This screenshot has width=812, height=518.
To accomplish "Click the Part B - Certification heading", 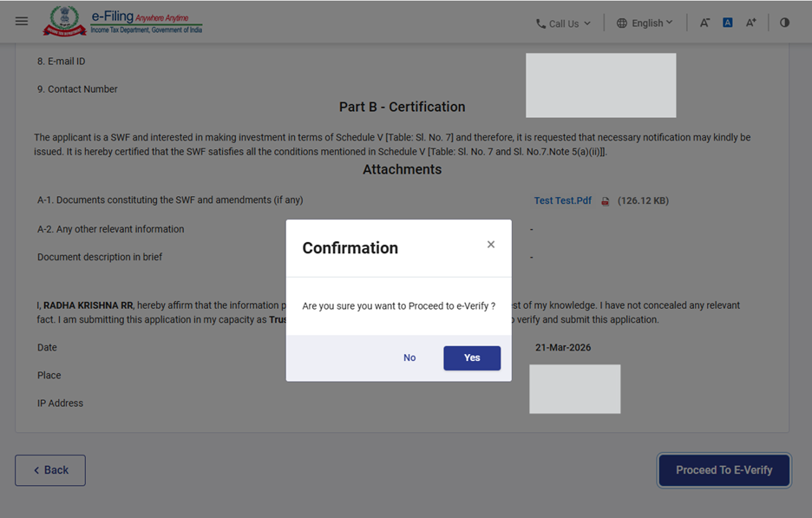I will 402,107.
